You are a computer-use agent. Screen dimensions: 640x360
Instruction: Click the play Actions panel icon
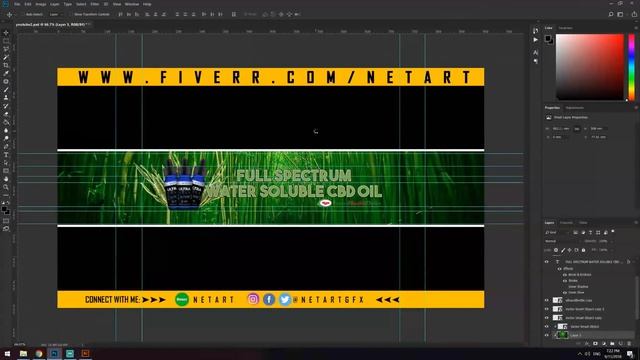[x=536, y=40]
